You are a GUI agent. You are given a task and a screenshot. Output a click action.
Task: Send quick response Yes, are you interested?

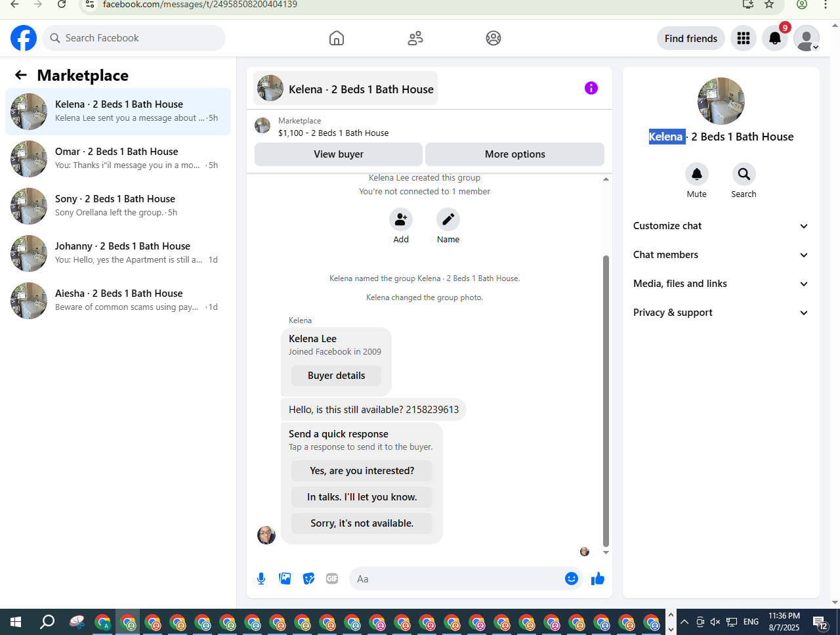pos(362,471)
